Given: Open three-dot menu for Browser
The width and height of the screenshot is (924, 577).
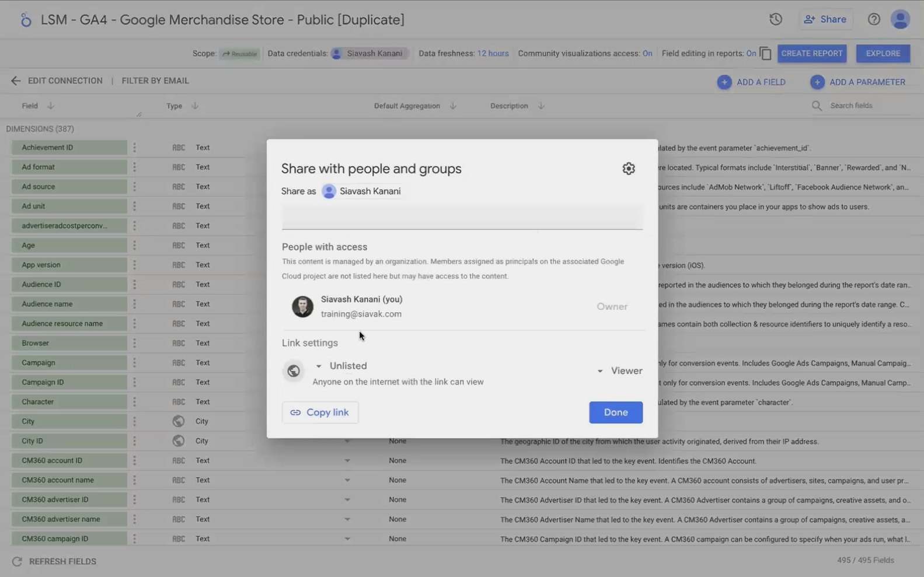Looking at the screenshot, I should [134, 343].
